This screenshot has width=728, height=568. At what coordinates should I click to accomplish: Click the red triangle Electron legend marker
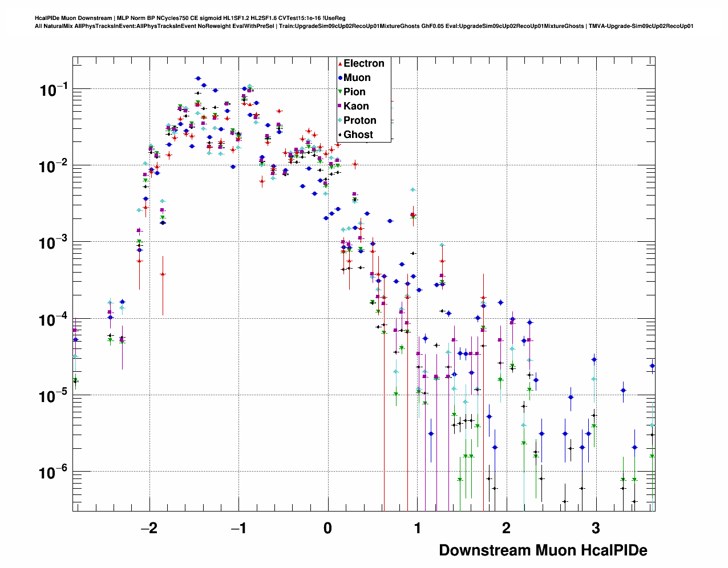click(x=340, y=64)
